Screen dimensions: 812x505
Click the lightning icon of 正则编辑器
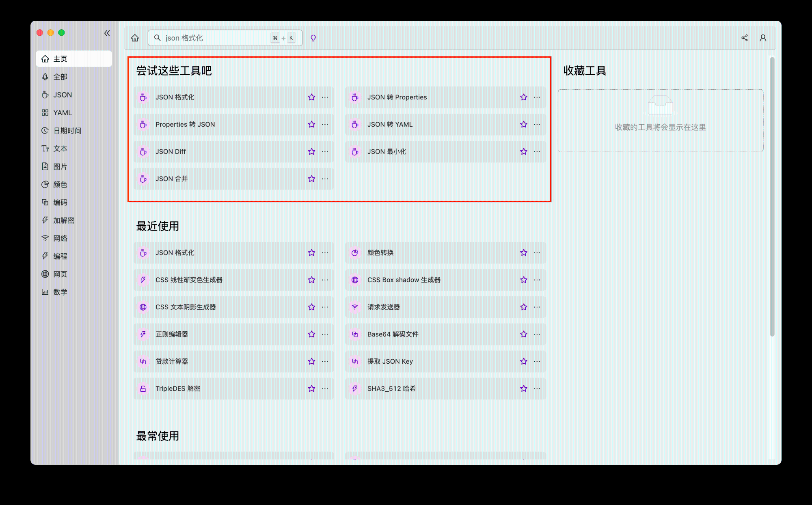(x=143, y=334)
